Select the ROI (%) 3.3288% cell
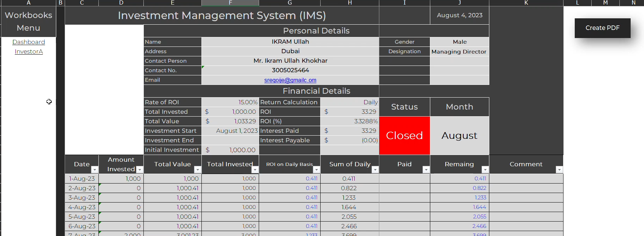 point(350,121)
